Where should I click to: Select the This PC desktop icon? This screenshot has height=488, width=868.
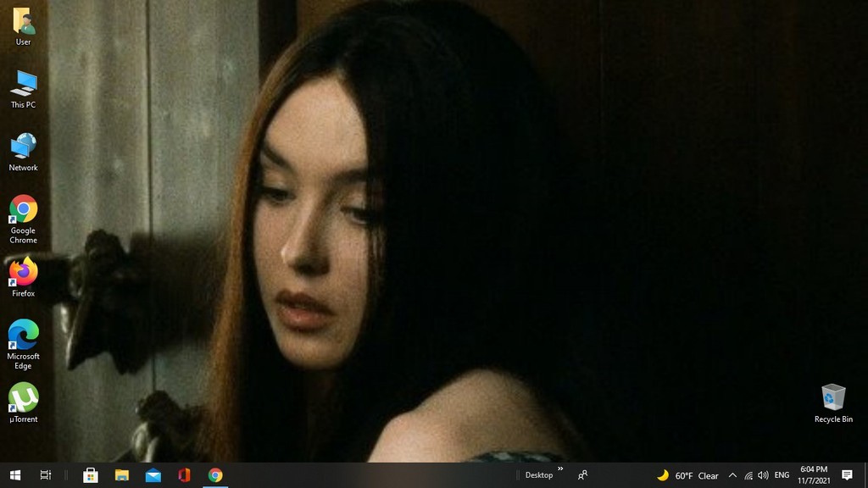23,89
